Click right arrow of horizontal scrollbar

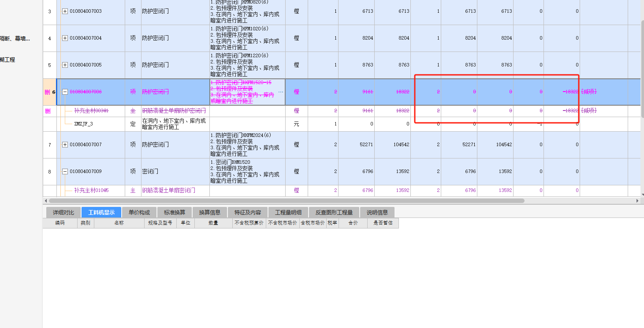(x=637, y=201)
